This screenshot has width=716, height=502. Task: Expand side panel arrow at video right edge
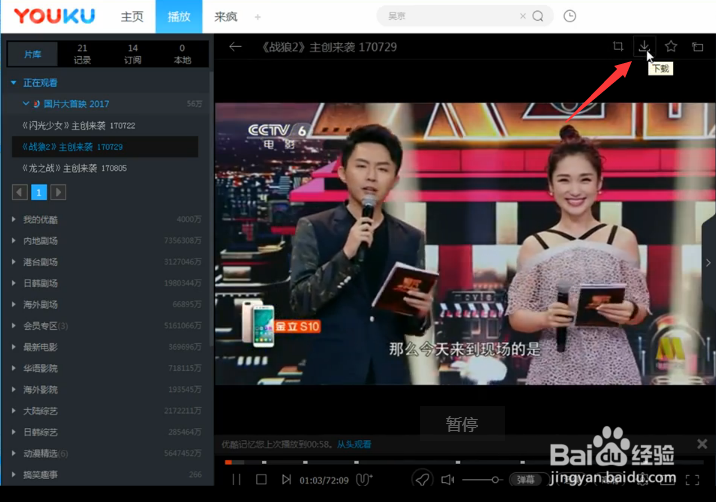pyautogui.click(x=708, y=263)
